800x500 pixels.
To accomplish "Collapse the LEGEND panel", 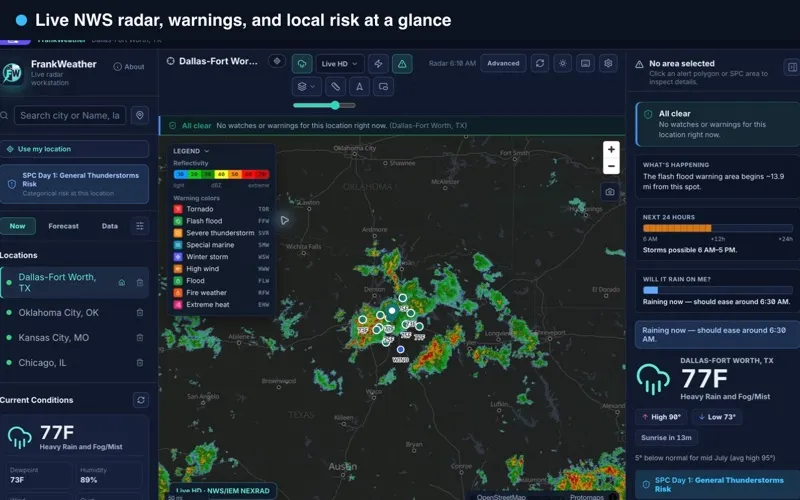I will point(191,151).
